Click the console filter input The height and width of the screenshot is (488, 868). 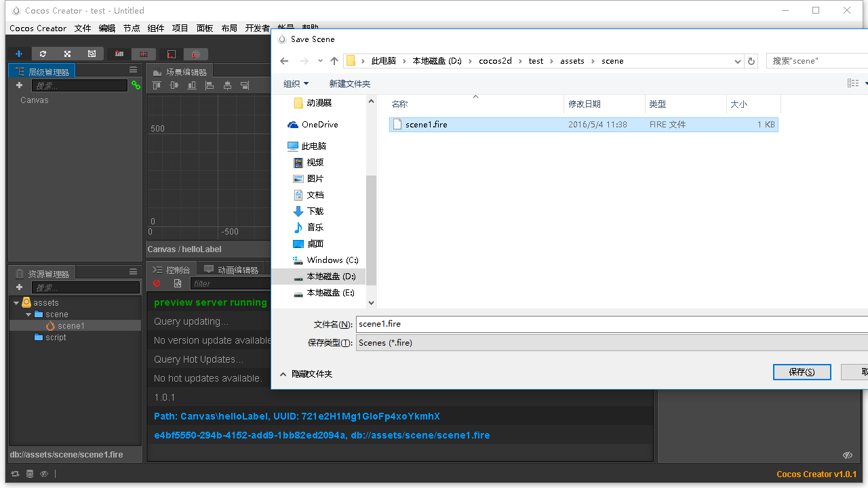(x=229, y=283)
